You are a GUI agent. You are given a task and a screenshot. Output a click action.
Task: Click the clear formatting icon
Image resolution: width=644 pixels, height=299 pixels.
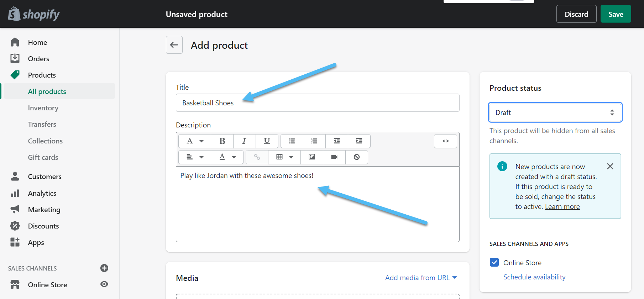(356, 157)
